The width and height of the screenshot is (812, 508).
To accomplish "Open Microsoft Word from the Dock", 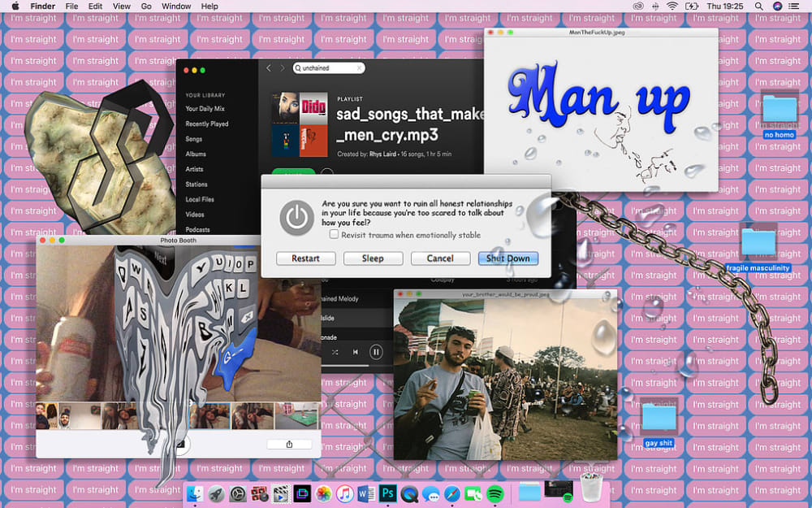I will point(366,494).
